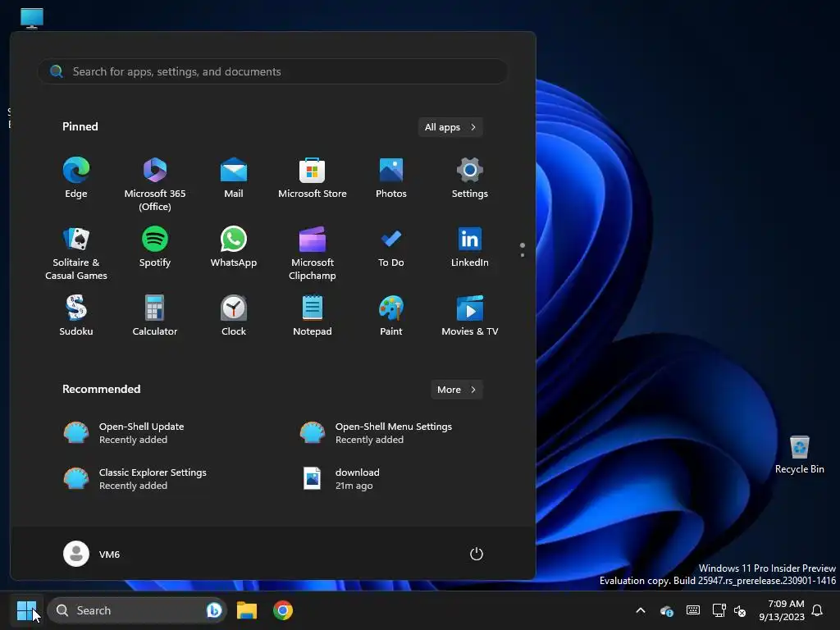Go to next pinned apps page dot
840x630 pixels.
(523, 255)
